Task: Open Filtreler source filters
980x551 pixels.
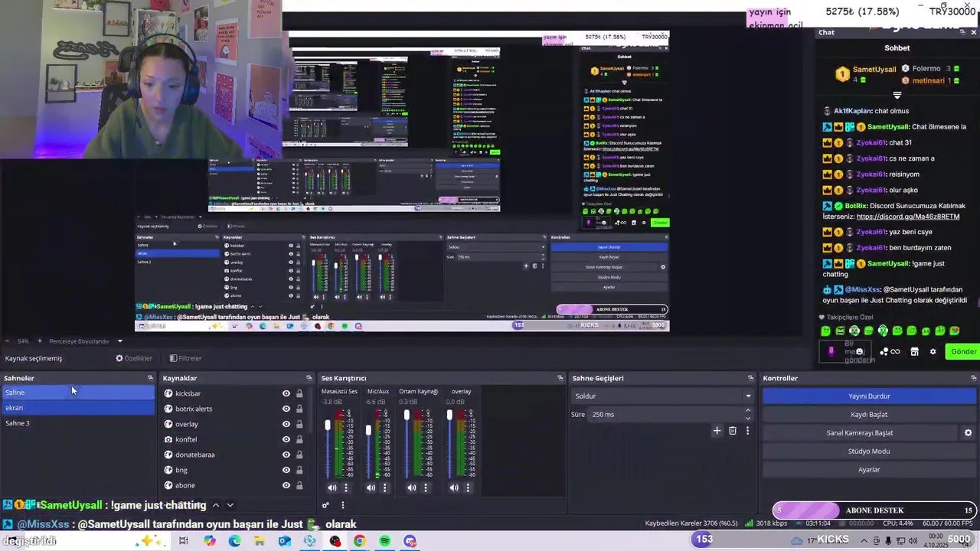Action: (185, 358)
